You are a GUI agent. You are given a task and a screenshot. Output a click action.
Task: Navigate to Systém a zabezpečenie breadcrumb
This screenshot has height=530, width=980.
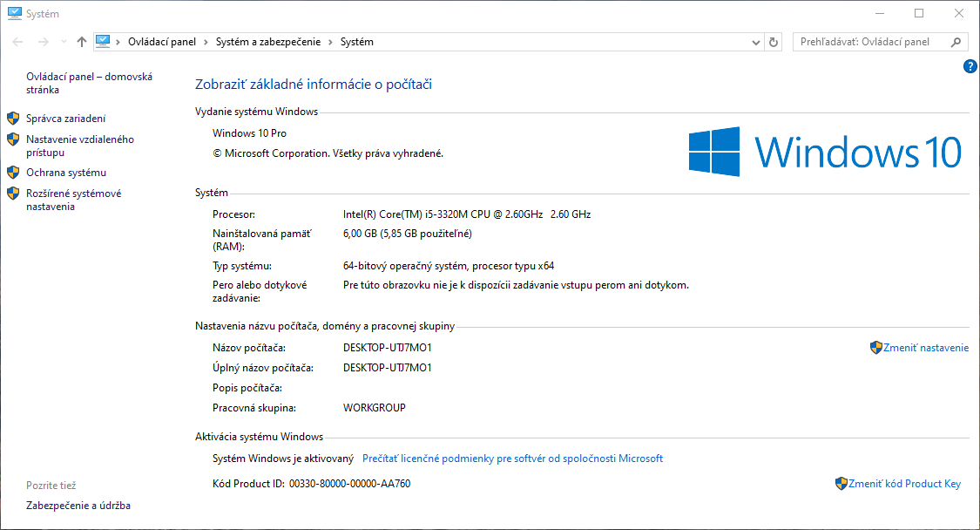267,41
